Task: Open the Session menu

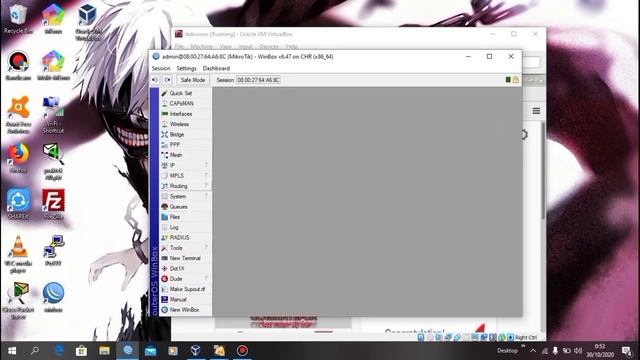Action: [161, 68]
